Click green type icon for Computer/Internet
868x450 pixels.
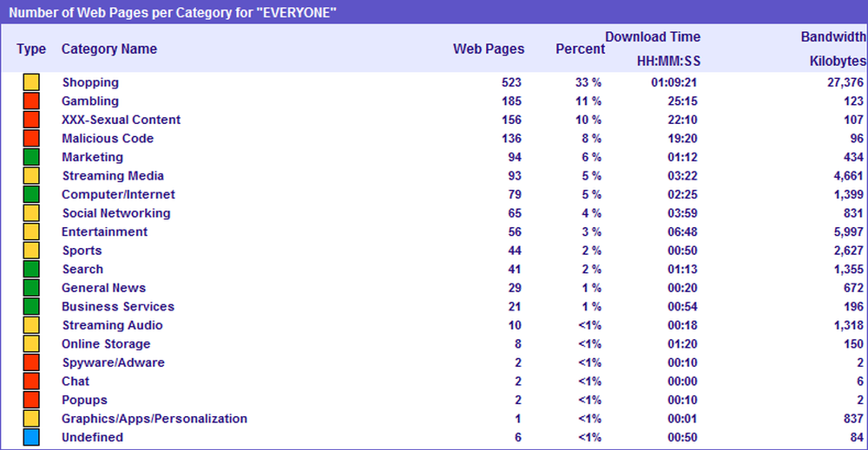tap(31, 194)
